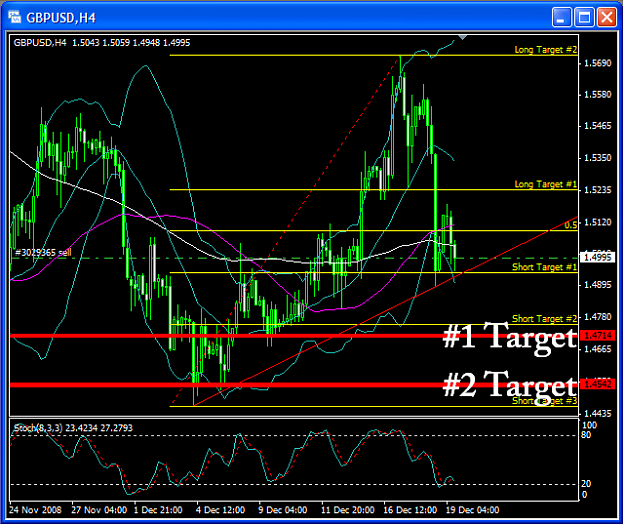Screen dimensions: 625x525
Task: Click the 1.4780 price scale value
Action: pyautogui.click(x=597, y=317)
